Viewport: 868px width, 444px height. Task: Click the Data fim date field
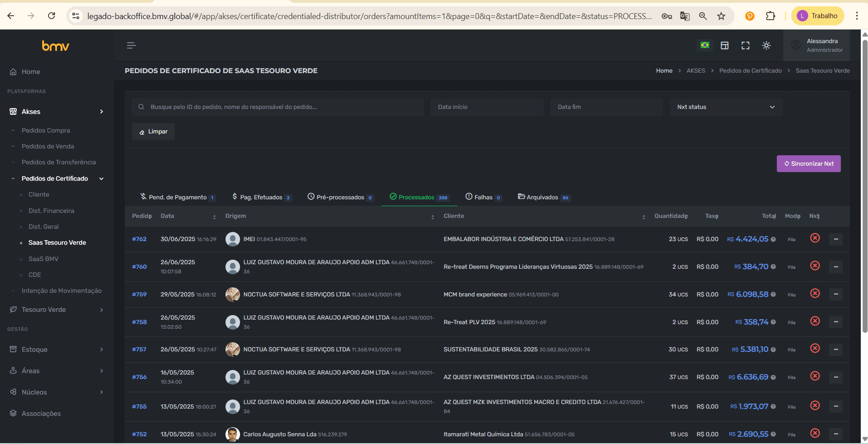coord(607,107)
